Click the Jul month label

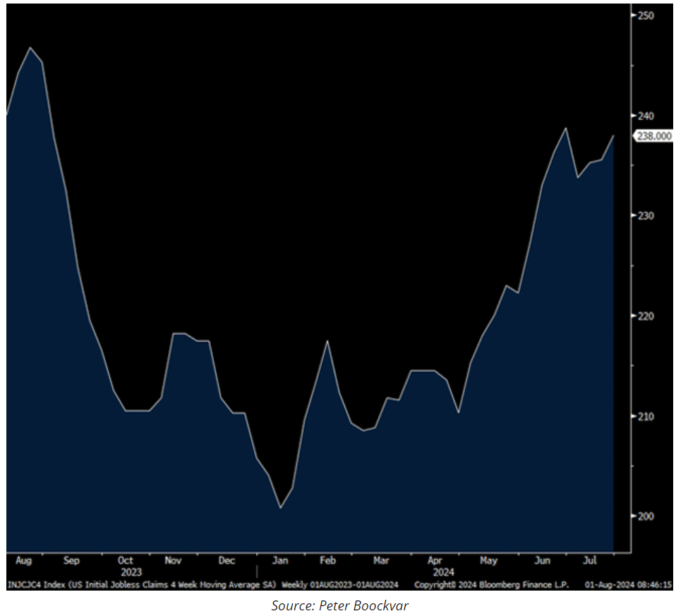click(x=590, y=560)
